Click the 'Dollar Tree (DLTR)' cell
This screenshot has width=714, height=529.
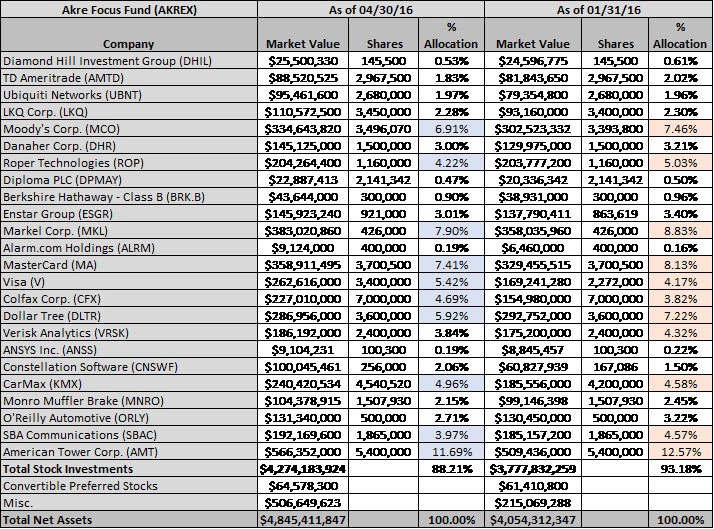pos(129,316)
